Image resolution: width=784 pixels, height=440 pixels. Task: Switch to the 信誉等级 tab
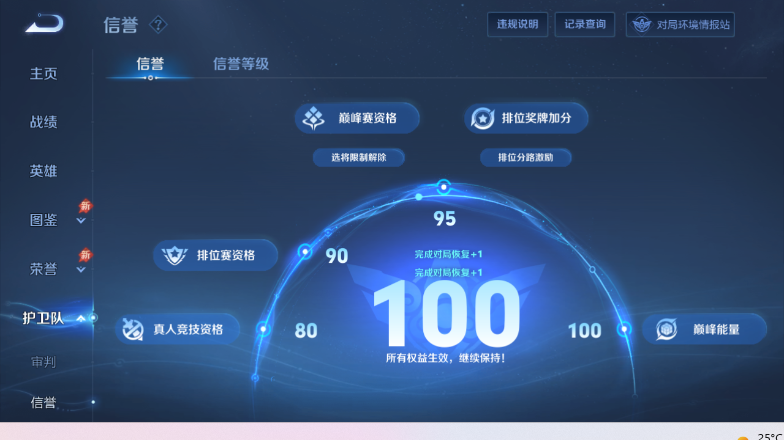click(x=241, y=64)
